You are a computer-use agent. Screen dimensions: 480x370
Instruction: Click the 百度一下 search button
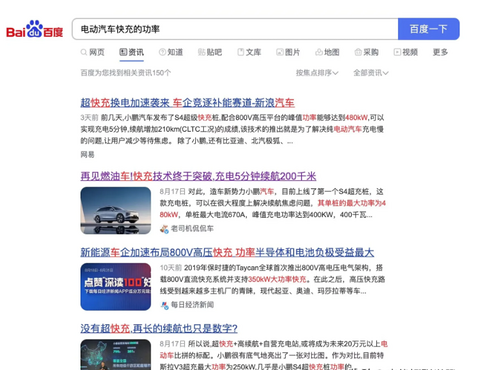click(429, 29)
